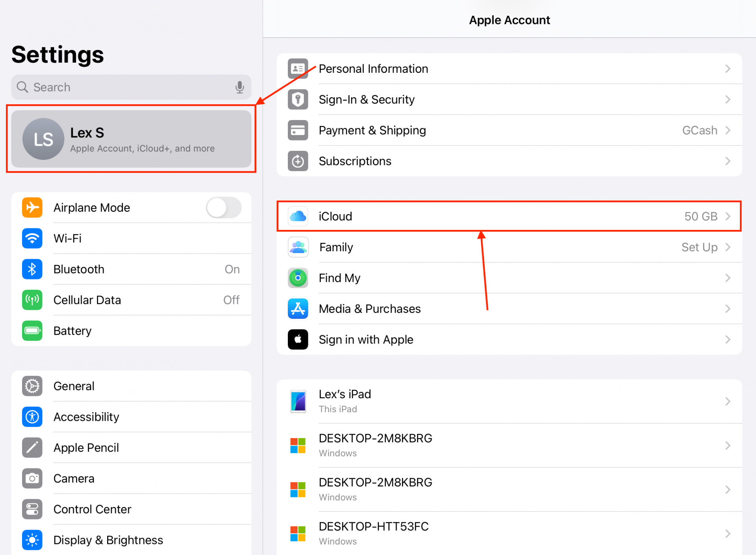This screenshot has height=555, width=756.
Task: Tap the microphone icon in the search bar
Action: pyautogui.click(x=240, y=87)
